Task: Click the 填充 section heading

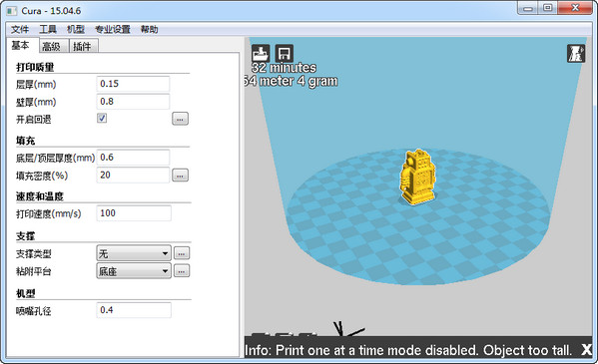Action: [x=25, y=141]
